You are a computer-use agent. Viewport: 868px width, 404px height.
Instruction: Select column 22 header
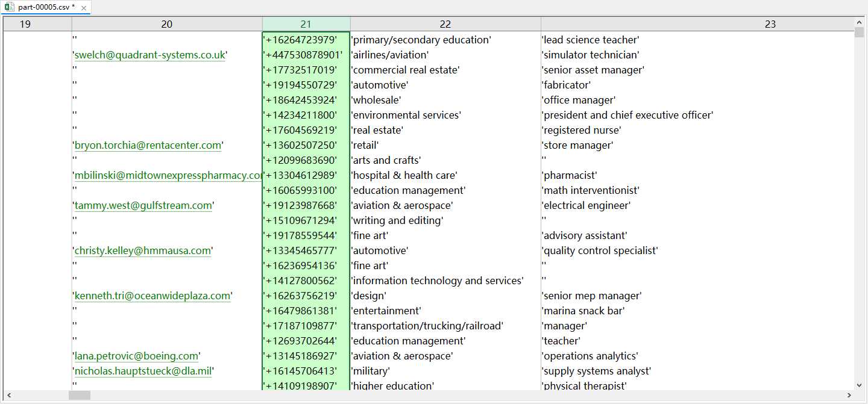click(445, 24)
